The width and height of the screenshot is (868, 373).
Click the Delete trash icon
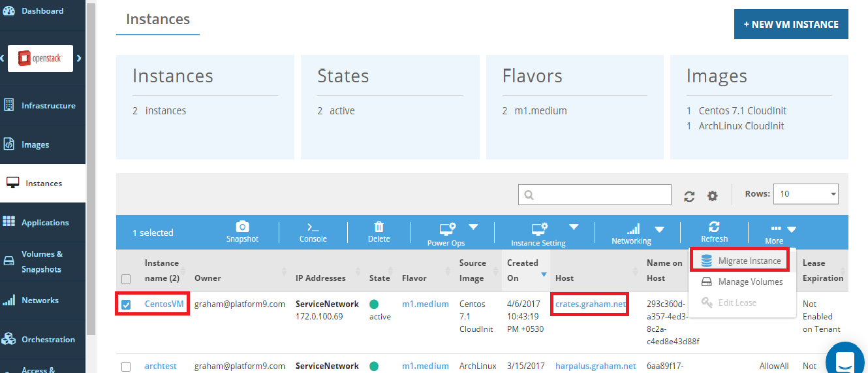(x=379, y=227)
